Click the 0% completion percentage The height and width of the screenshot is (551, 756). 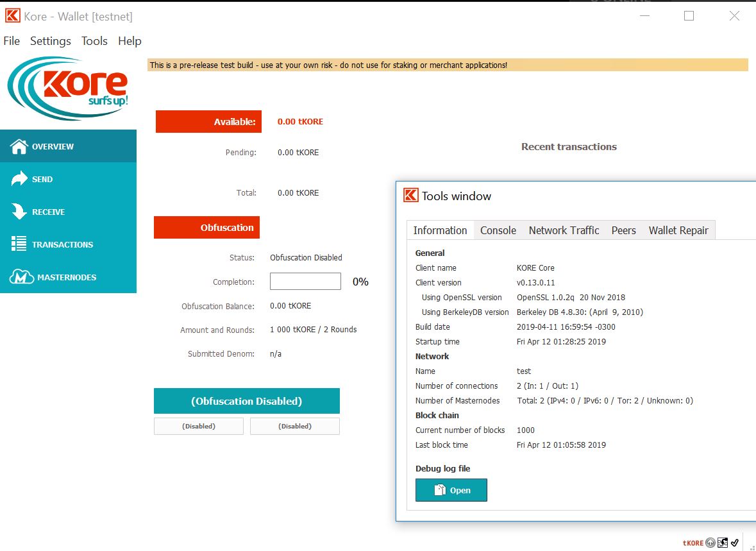(x=360, y=282)
